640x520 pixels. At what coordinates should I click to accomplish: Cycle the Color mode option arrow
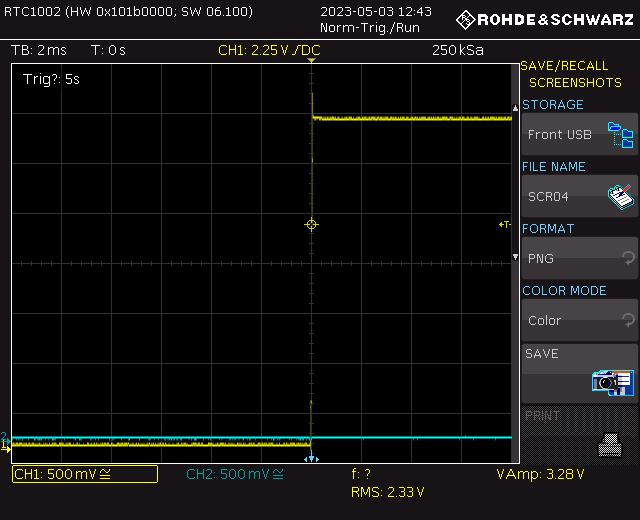tap(629, 320)
